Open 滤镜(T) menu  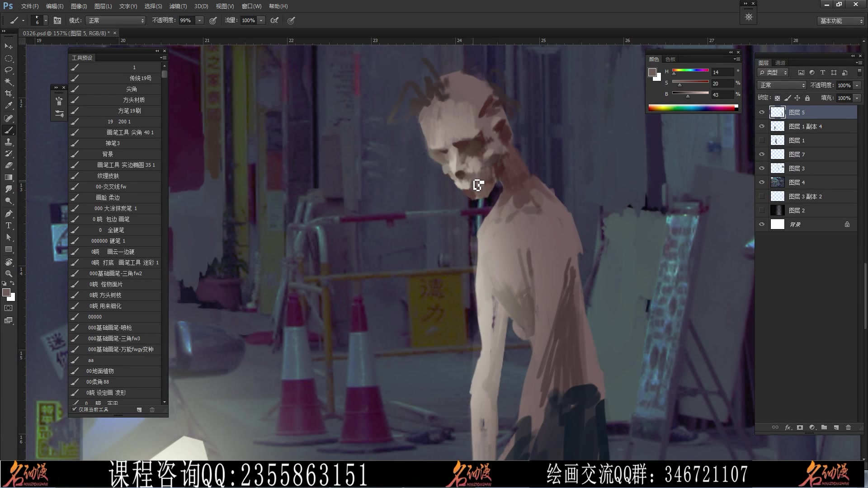(x=178, y=6)
